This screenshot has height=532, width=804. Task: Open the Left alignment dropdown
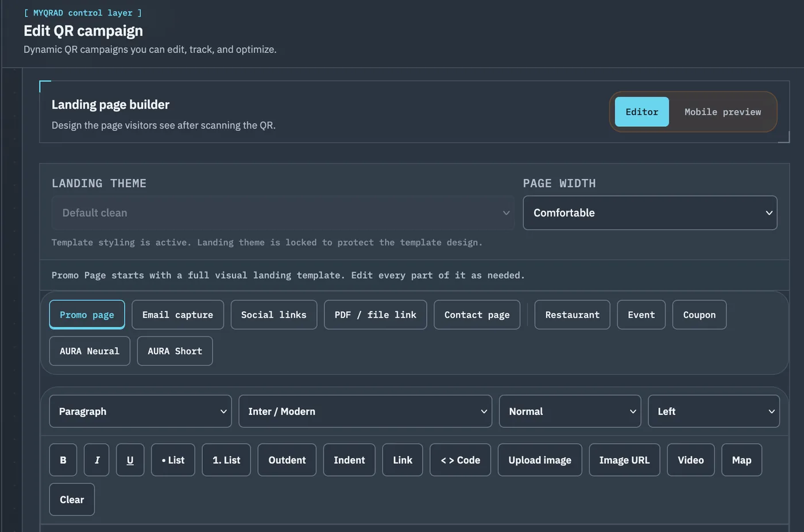(x=714, y=411)
